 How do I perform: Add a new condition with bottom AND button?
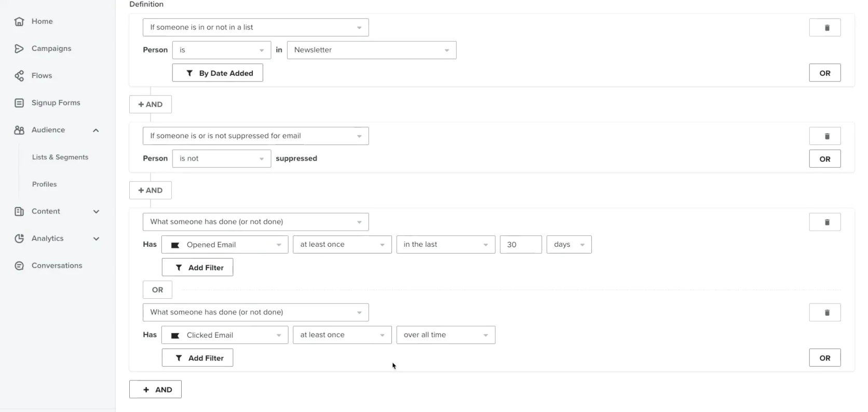[155, 390]
